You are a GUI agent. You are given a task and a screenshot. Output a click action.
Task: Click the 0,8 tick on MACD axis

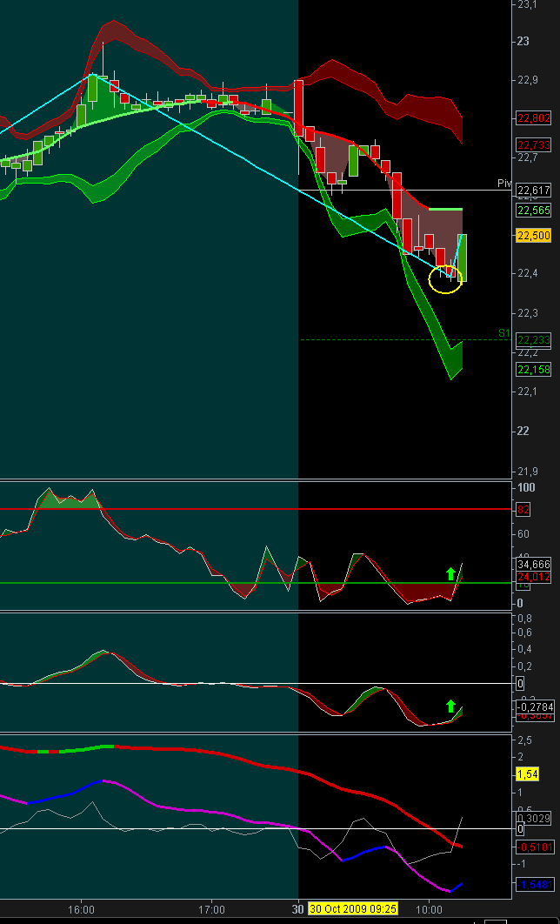524,618
